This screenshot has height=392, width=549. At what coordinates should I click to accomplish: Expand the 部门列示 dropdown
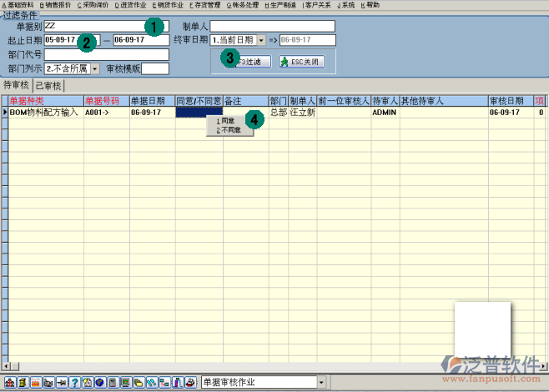(94, 68)
